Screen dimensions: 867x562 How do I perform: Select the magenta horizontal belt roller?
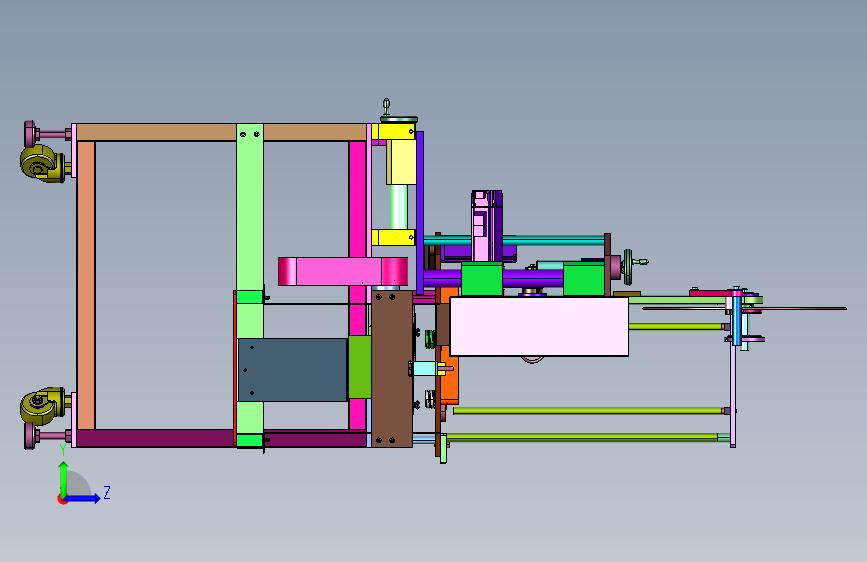click(x=343, y=272)
